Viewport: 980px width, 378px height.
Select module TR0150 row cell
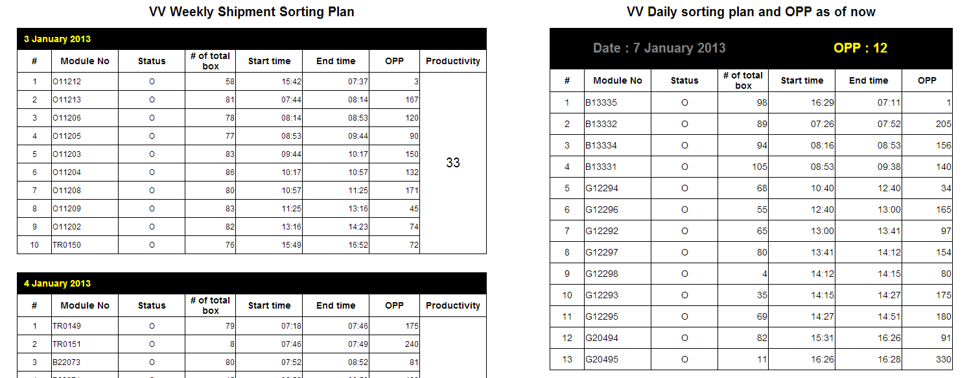pyautogui.click(x=67, y=245)
